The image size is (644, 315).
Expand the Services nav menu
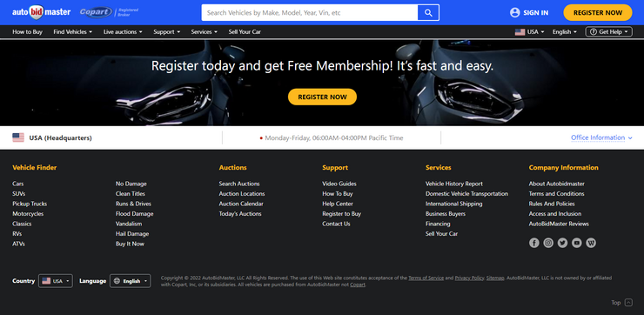pos(205,31)
